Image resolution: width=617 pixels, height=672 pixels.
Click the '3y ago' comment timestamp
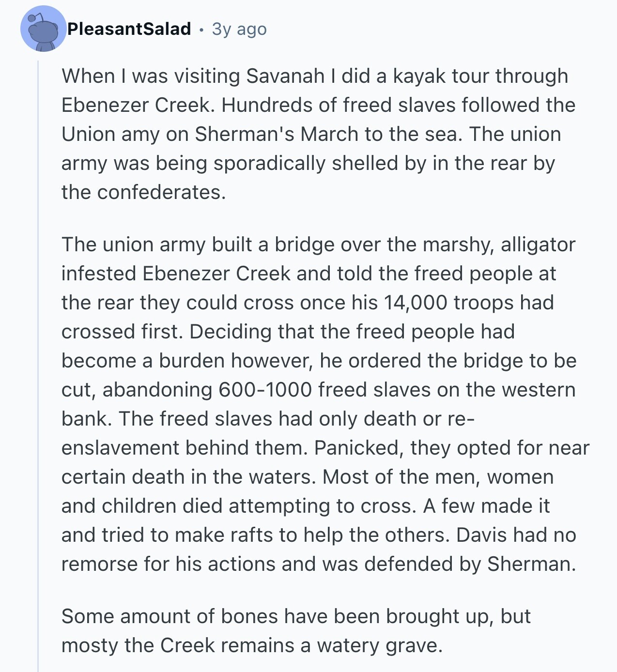tap(239, 29)
